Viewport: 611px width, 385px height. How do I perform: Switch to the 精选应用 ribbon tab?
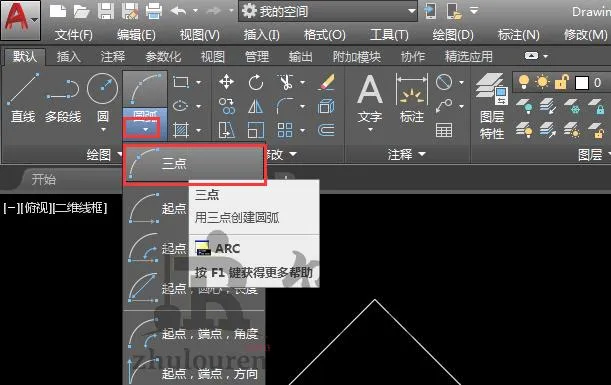469,57
